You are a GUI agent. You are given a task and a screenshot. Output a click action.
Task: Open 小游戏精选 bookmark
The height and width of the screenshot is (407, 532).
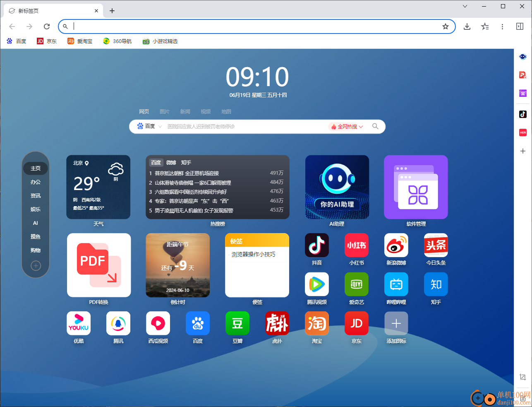click(x=160, y=41)
